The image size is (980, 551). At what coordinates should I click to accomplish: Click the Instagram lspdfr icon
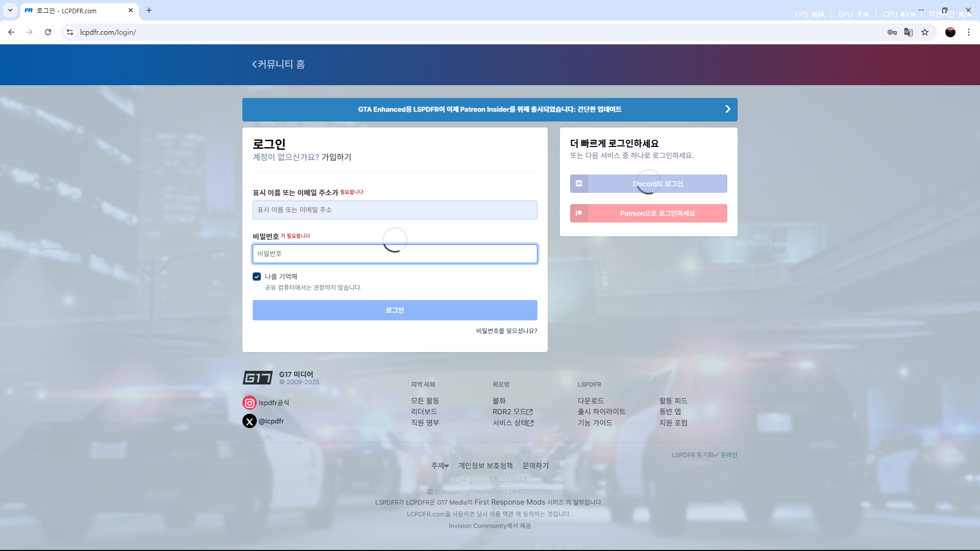(x=249, y=403)
